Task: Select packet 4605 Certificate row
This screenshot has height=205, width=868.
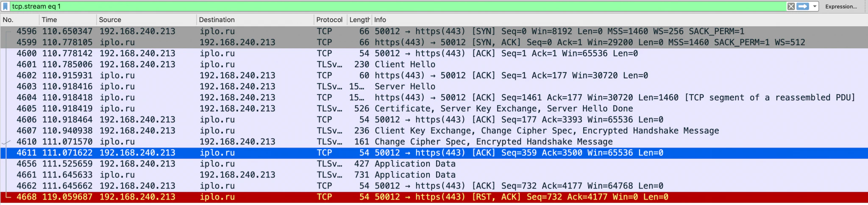Action: tap(434, 108)
